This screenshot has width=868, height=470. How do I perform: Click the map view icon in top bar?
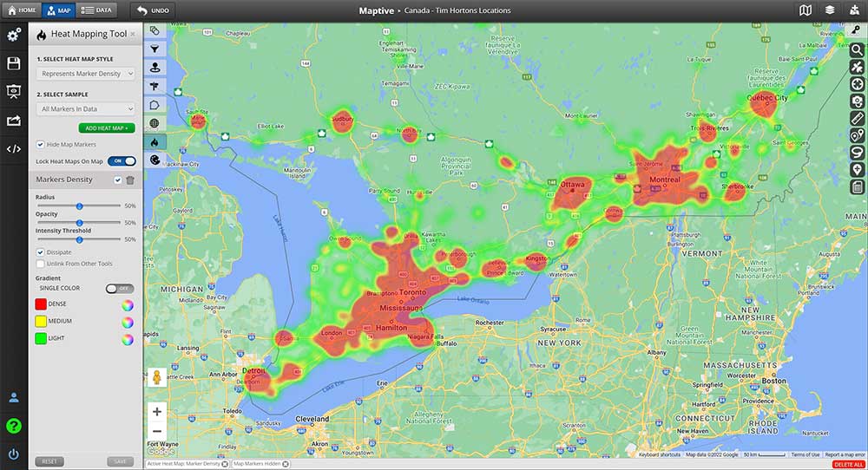point(806,10)
